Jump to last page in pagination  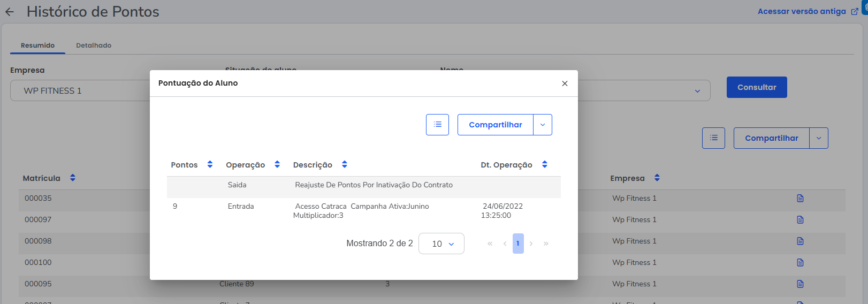pyautogui.click(x=546, y=244)
